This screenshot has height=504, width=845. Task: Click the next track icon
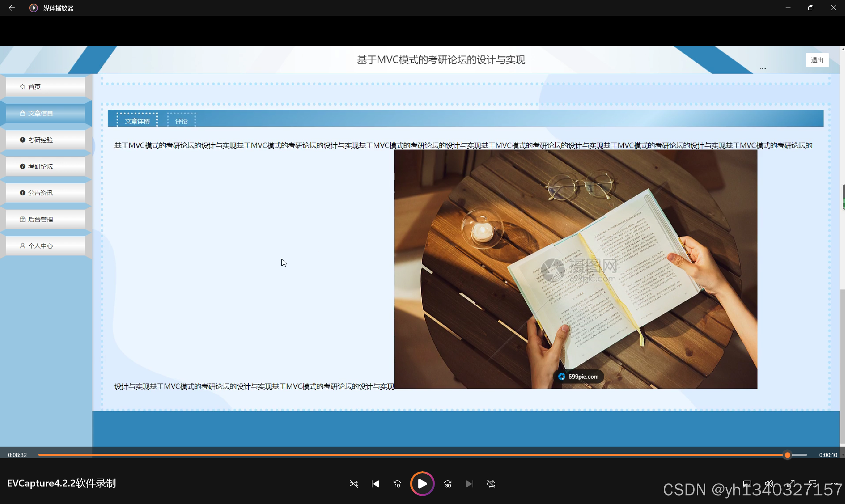click(x=469, y=484)
